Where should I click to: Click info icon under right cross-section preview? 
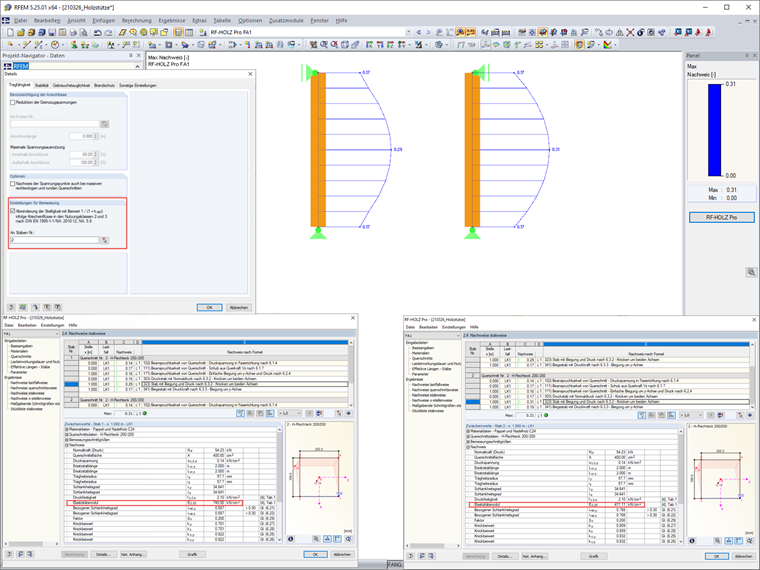tap(692, 540)
